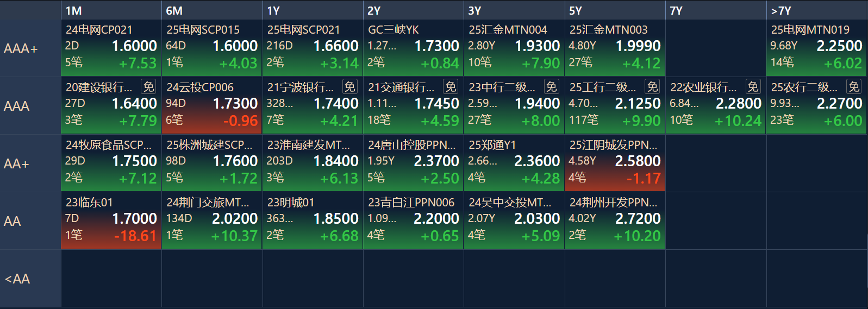The height and width of the screenshot is (309, 868).
Task: Click the 免 badge on 23中行二级
Action: 552,87
